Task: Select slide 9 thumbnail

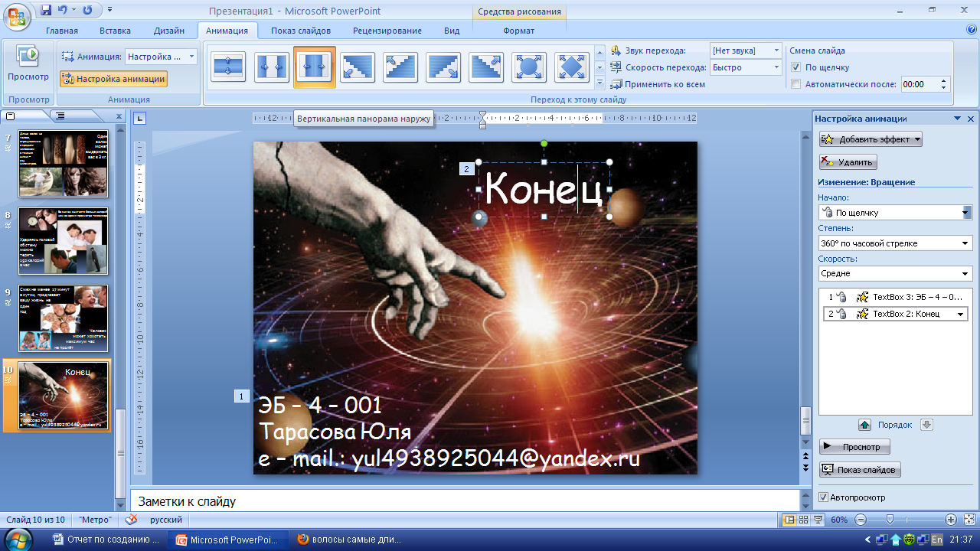Action: coord(63,318)
